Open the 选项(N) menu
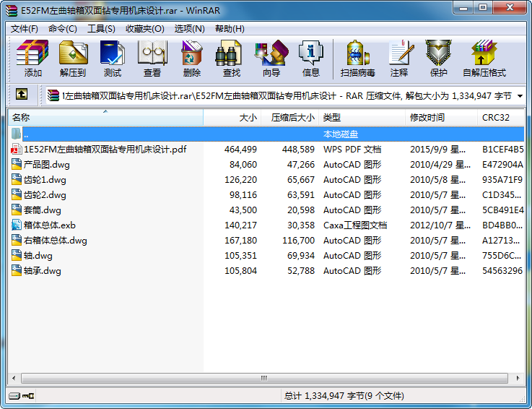The image size is (532, 409). 189,29
